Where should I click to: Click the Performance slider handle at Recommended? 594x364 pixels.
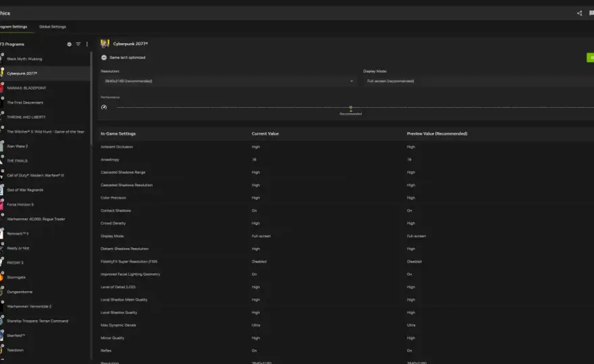click(351, 107)
